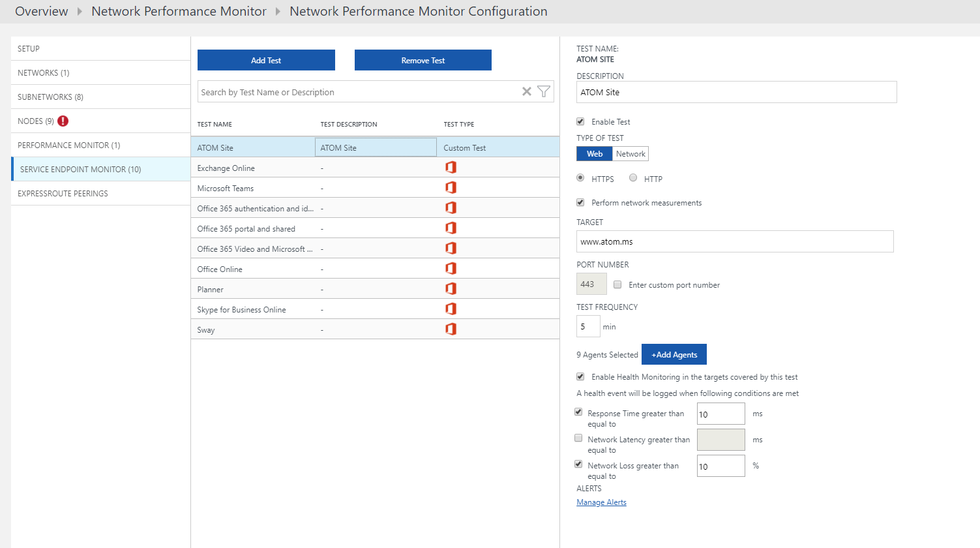The image size is (980, 548).
Task: Open Subnetworks (8) in sidebar
Action: (x=101, y=97)
